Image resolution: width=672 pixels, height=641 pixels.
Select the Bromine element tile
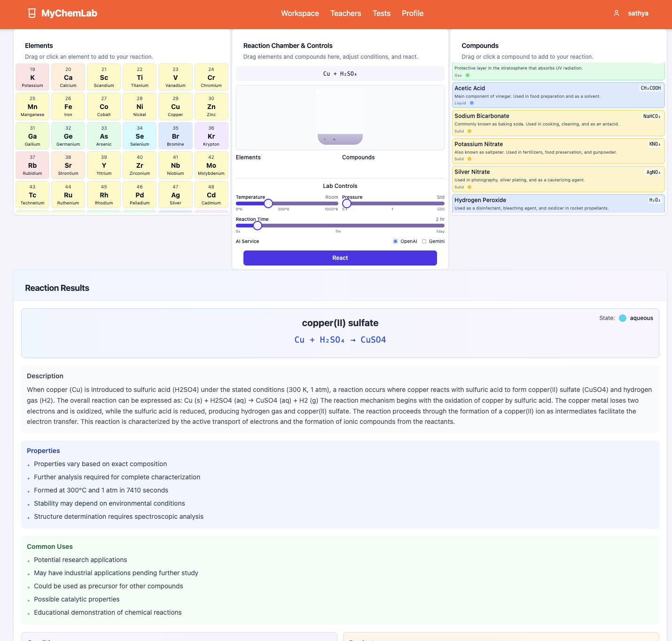[175, 136]
